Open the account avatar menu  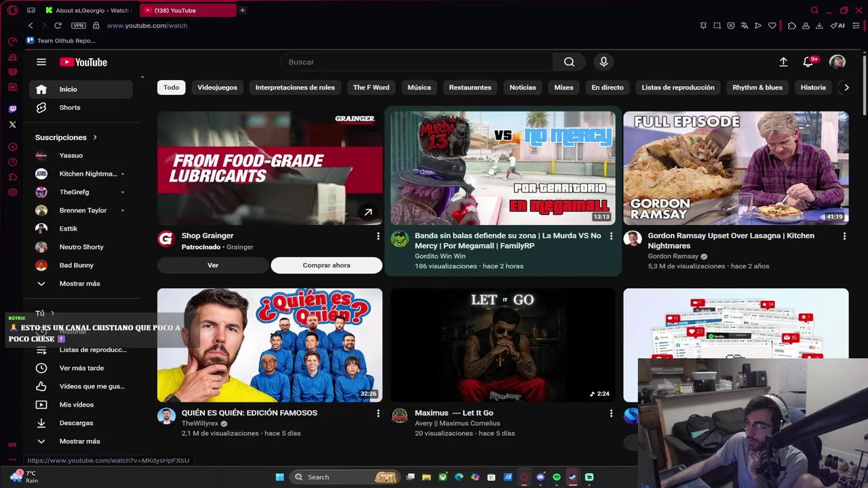tap(837, 62)
